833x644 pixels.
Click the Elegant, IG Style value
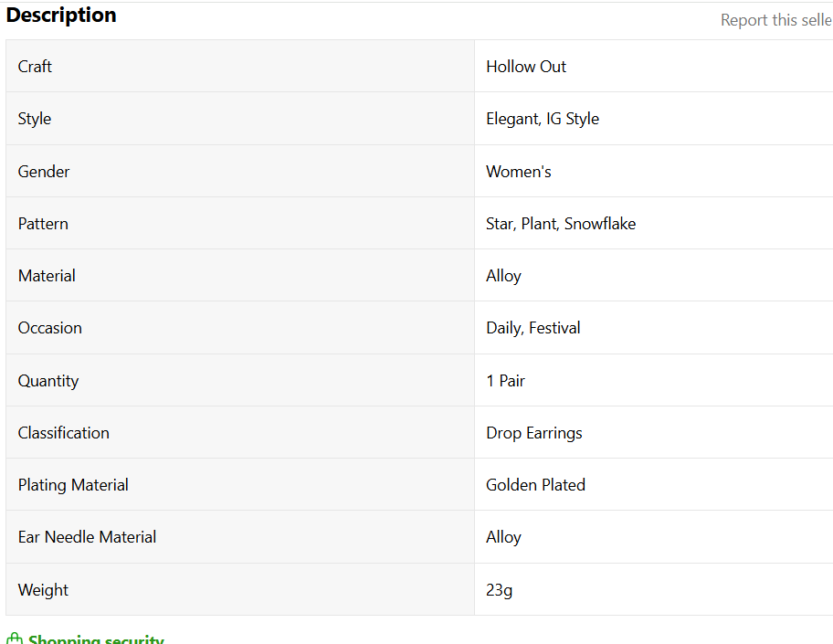(x=543, y=119)
